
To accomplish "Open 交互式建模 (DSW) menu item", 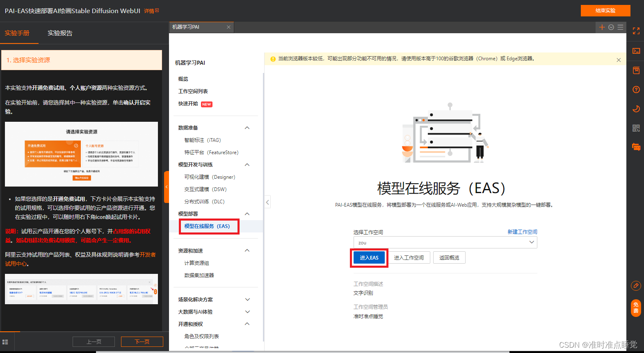I will pos(206,189).
